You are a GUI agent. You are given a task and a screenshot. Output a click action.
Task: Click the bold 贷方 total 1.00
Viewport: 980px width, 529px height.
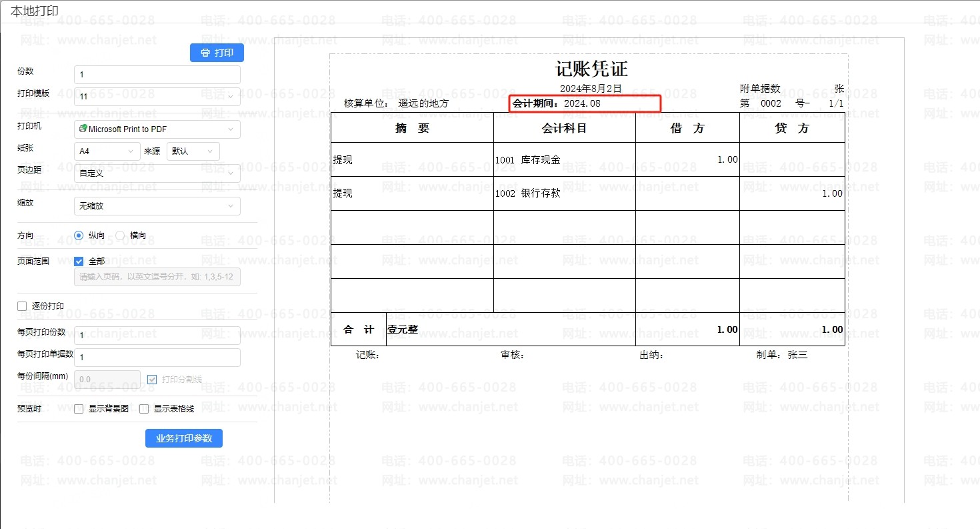pyautogui.click(x=832, y=330)
